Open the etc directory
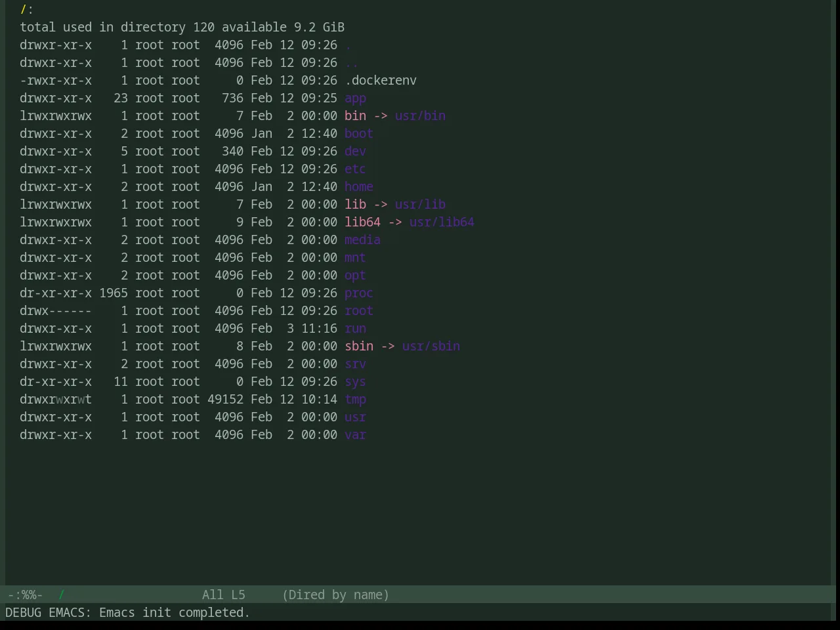This screenshot has height=630, width=840. 355,169
